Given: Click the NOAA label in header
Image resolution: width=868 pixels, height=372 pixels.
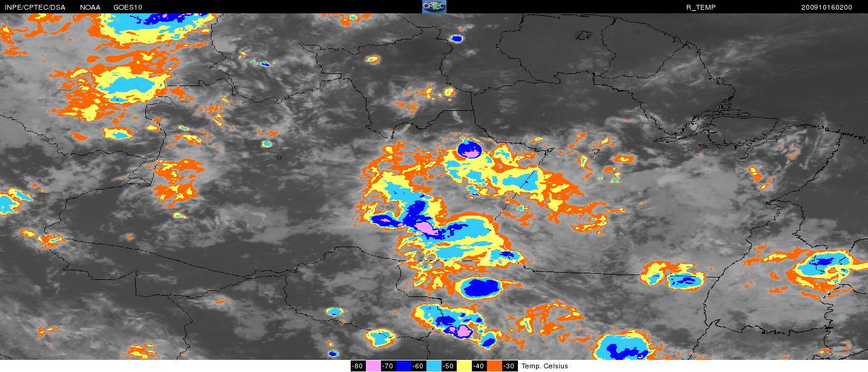Looking at the screenshot, I should coord(90,7).
